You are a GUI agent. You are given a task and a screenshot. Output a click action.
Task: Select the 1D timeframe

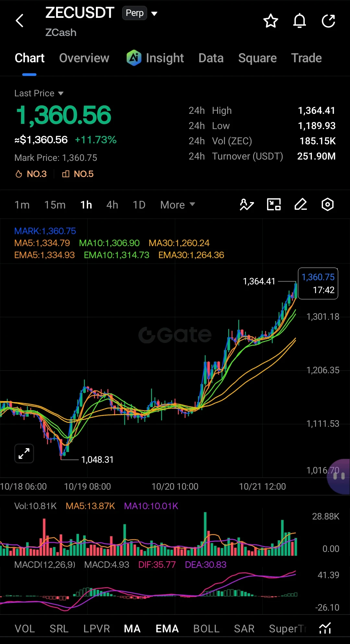139,205
